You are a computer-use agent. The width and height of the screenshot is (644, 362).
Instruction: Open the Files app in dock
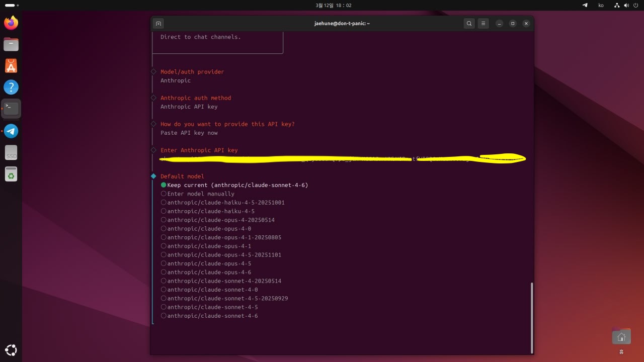point(11,44)
